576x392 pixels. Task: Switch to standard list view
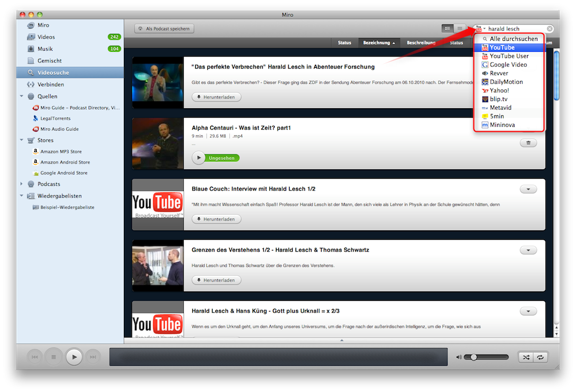(x=447, y=28)
